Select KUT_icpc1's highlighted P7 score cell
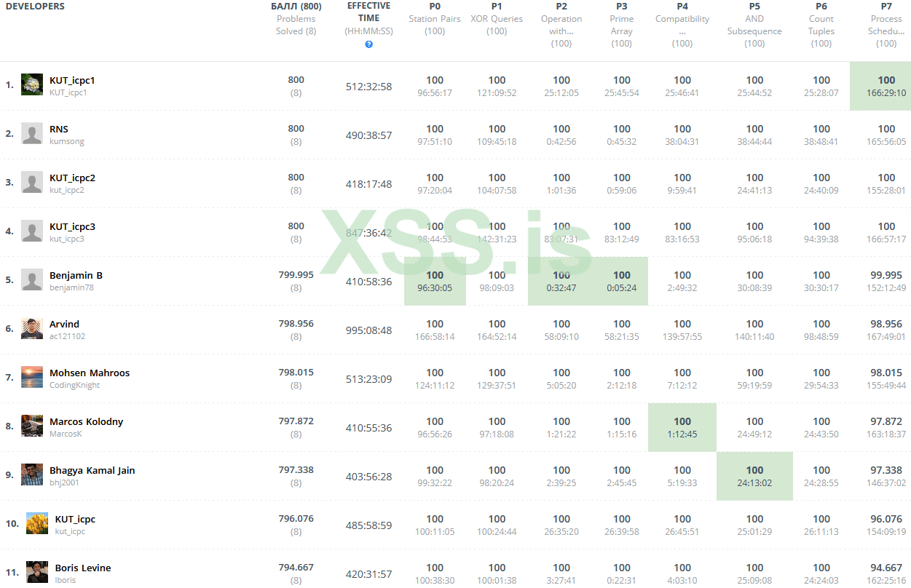Viewport: 911px width, 588px height. tap(880, 86)
